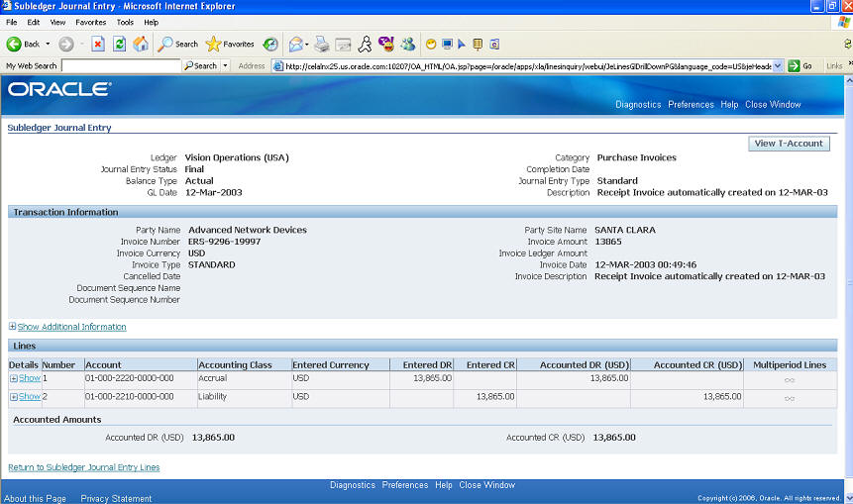This screenshot has height=504, width=853.
Task: Click the green Refresh page icon
Action: pos(119,44)
